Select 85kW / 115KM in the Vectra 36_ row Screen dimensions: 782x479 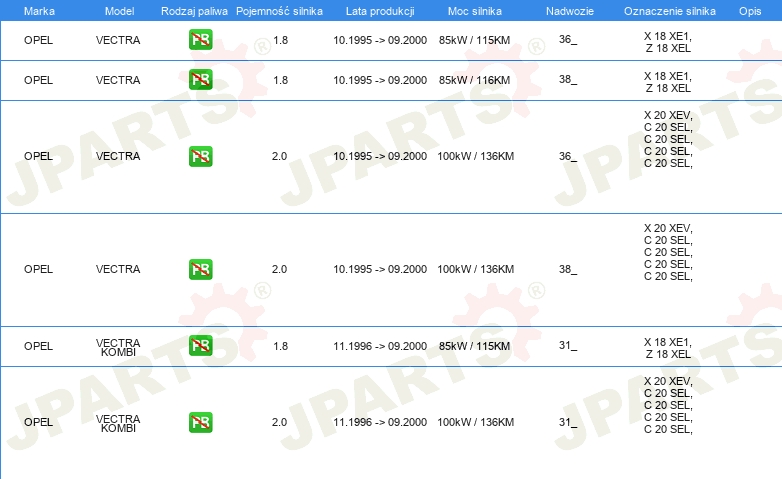[x=474, y=40]
